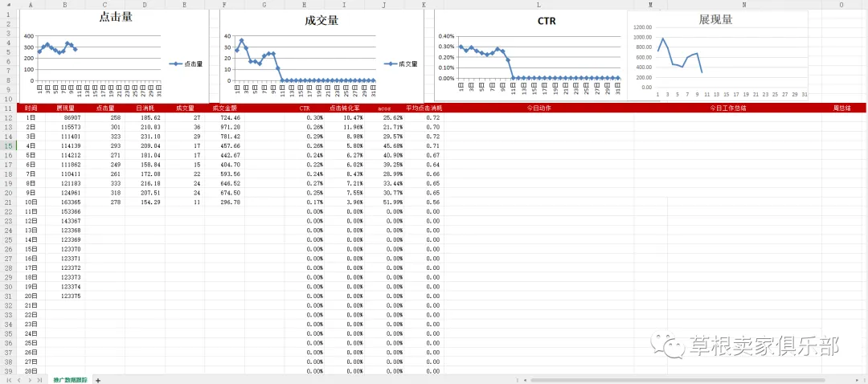Click the 成交量 chart legend entry
This screenshot has height=384, width=868.
(x=401, y=63)
